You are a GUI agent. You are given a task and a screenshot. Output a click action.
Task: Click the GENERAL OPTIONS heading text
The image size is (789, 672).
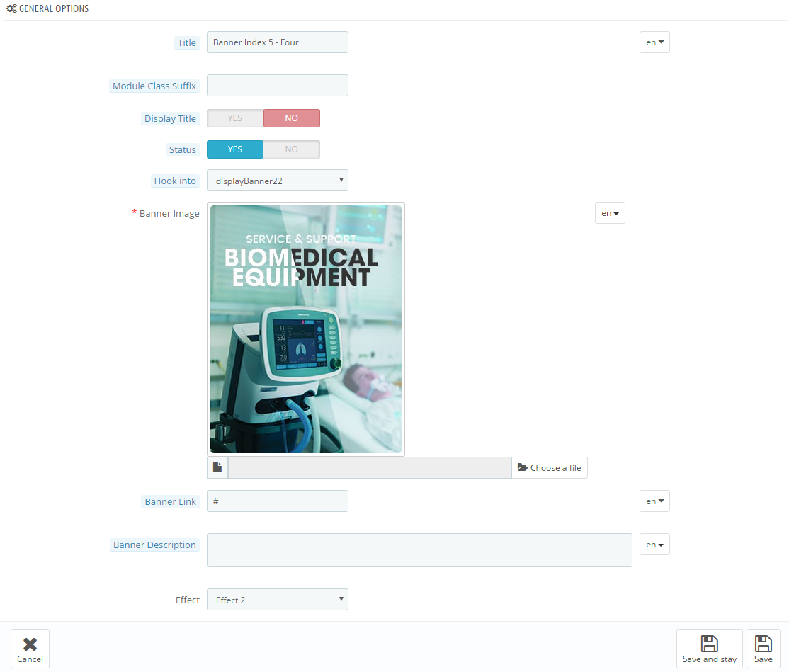point(54,8)
